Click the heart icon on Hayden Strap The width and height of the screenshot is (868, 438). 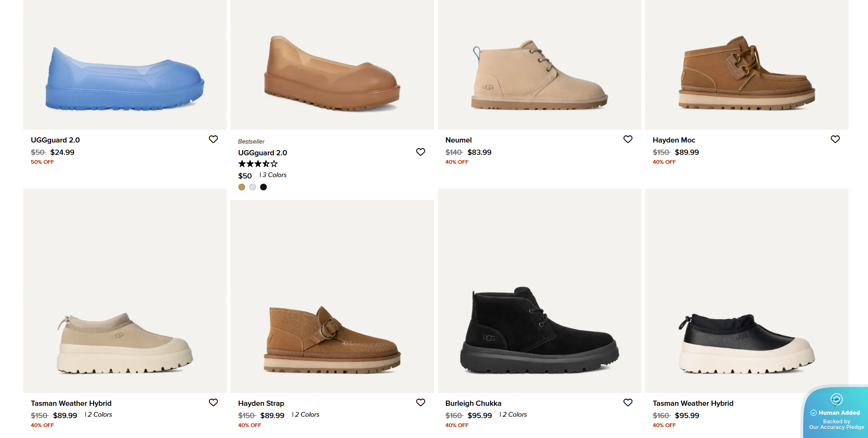[421, 402]
